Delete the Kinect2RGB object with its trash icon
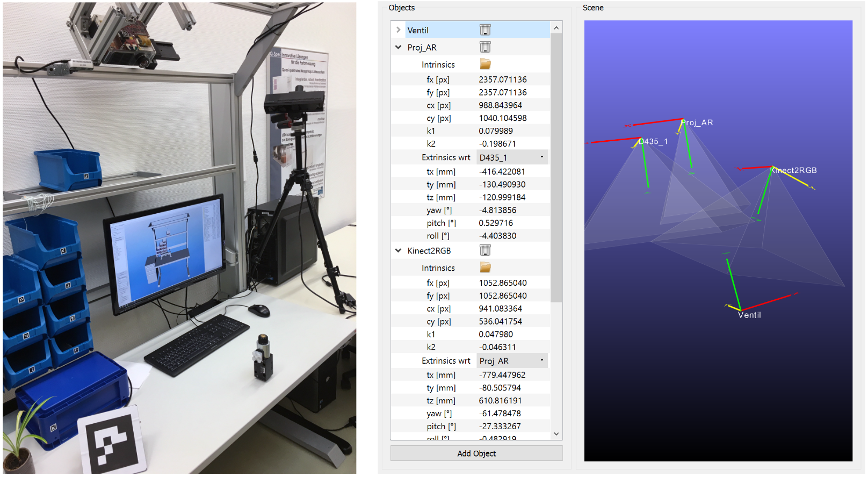 (485, 250)
